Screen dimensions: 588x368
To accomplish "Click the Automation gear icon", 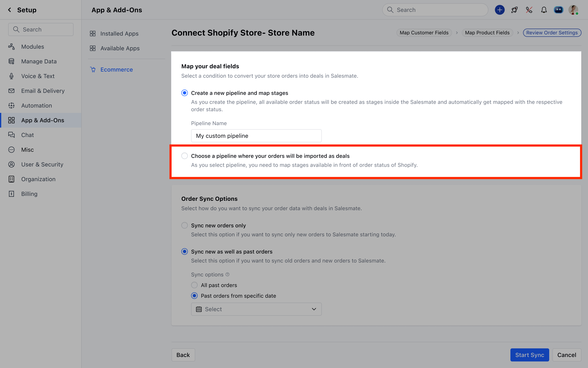I will tap(11, 105).
